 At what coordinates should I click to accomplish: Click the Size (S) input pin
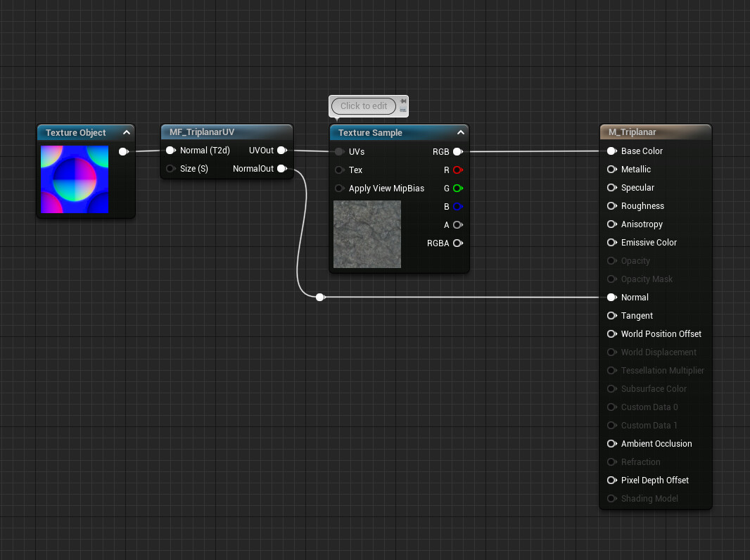click(170, 168)
